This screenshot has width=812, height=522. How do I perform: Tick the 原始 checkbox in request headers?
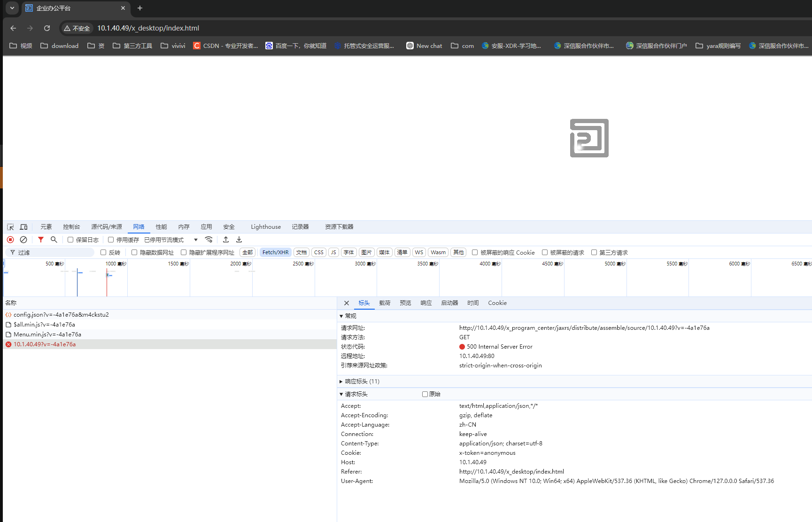click(425, 394)
